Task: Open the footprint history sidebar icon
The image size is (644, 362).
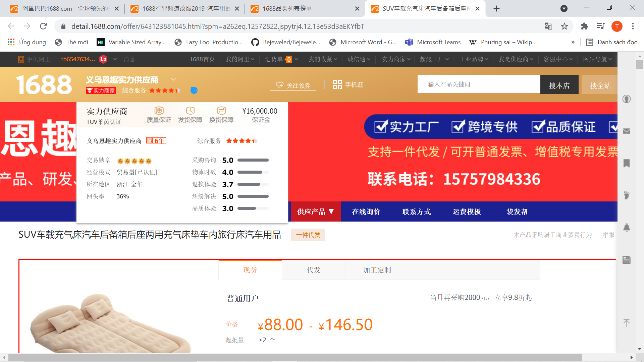Action: [627, 195]
